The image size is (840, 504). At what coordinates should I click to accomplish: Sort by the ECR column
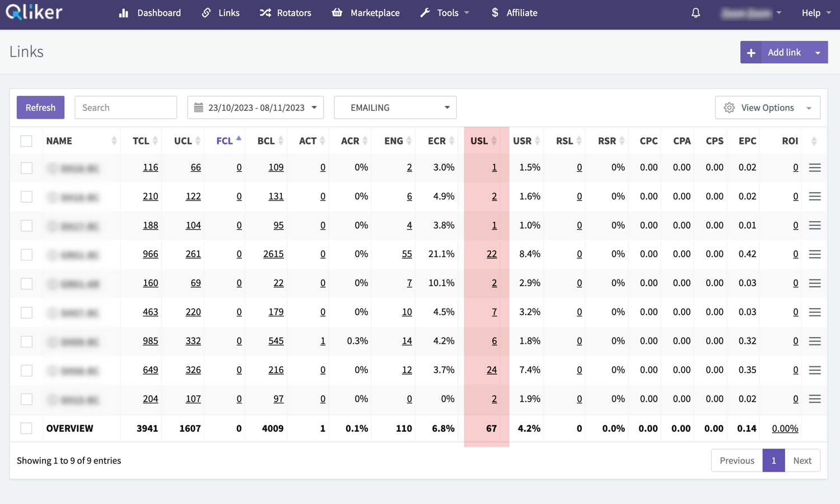pyautogui.click(x=437, y=141)
